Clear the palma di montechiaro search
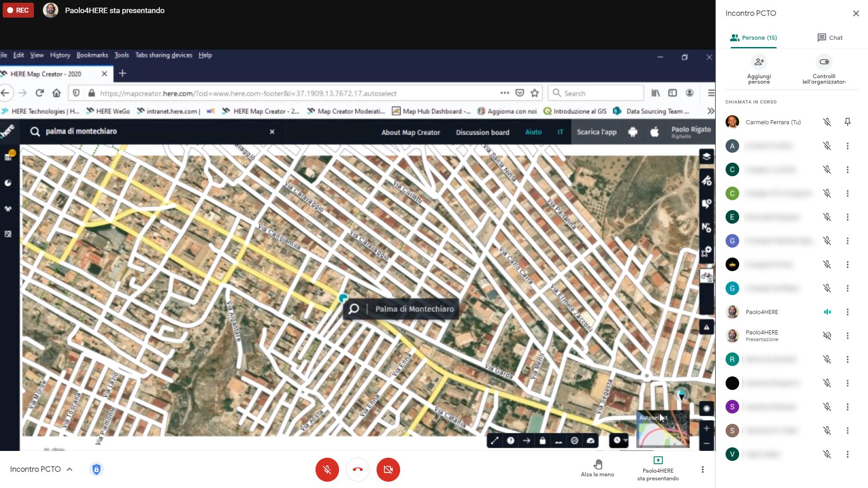The height and width of the screenshot is (488, 868). tap(272, 131)
